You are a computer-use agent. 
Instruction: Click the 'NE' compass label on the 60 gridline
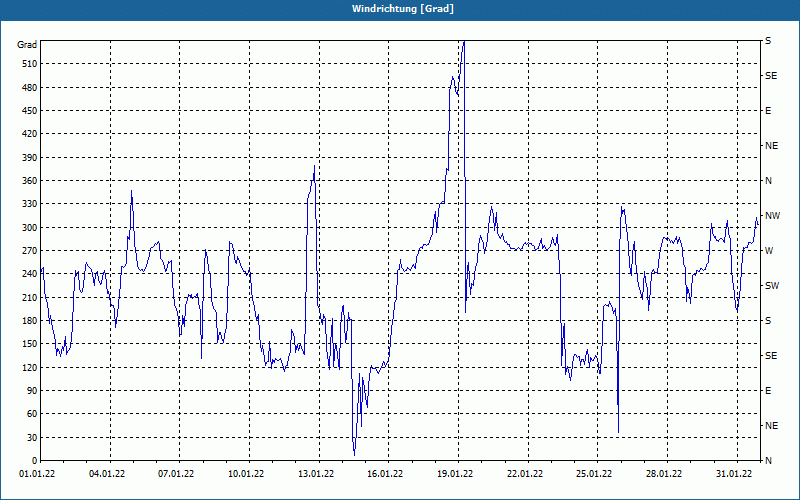point(771,426)
